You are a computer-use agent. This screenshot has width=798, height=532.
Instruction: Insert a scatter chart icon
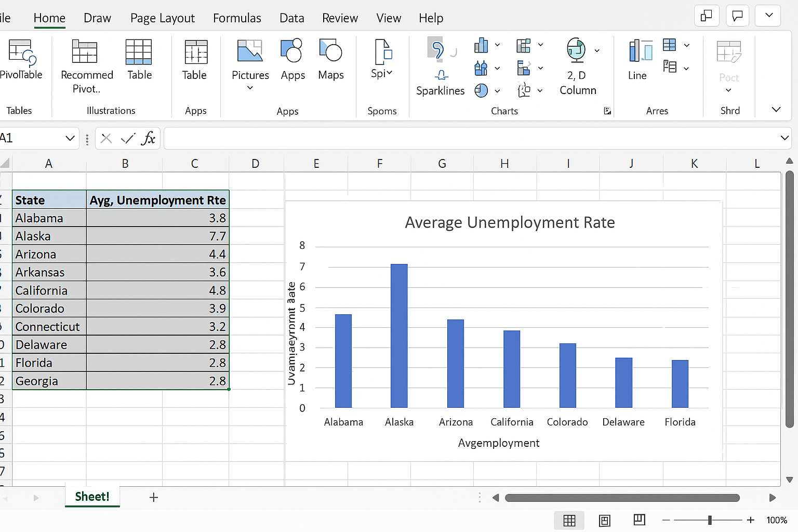pyautogui.click(x=524, y=90)
